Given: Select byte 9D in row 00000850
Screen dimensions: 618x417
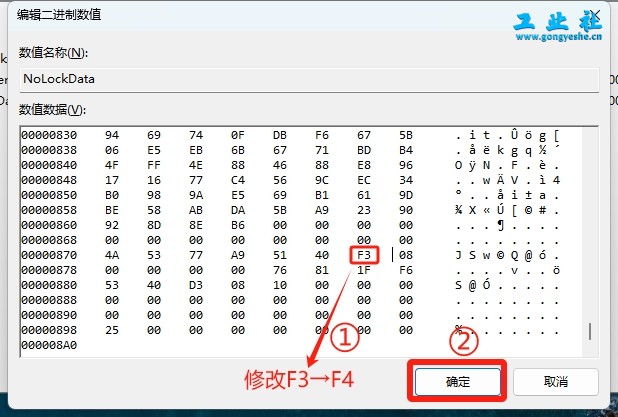Looking at the screenshot, I should [406, 195].
